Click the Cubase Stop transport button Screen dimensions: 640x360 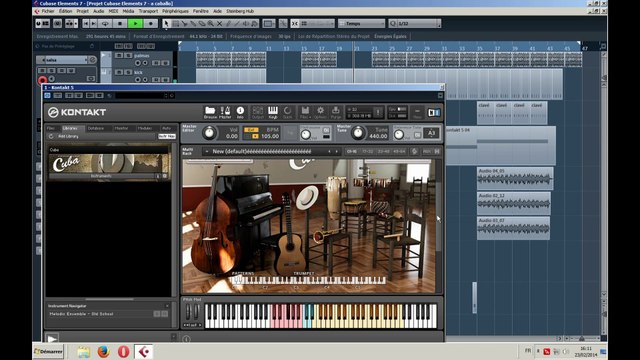point(120,24)
